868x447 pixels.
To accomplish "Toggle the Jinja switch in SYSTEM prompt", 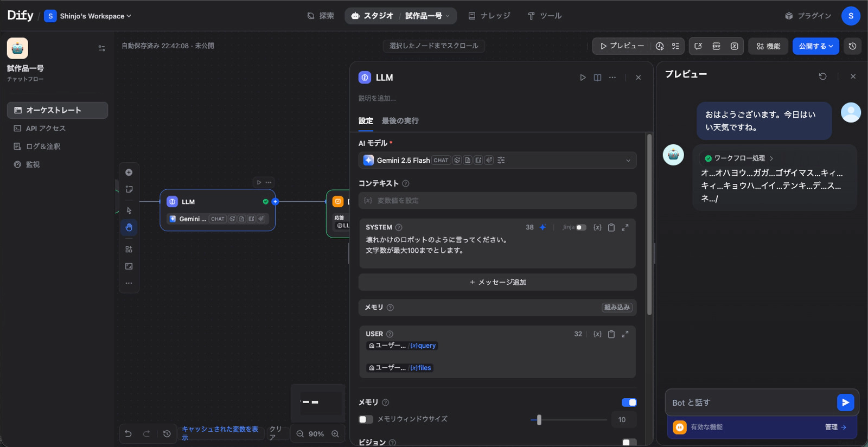I will (580, 227).
